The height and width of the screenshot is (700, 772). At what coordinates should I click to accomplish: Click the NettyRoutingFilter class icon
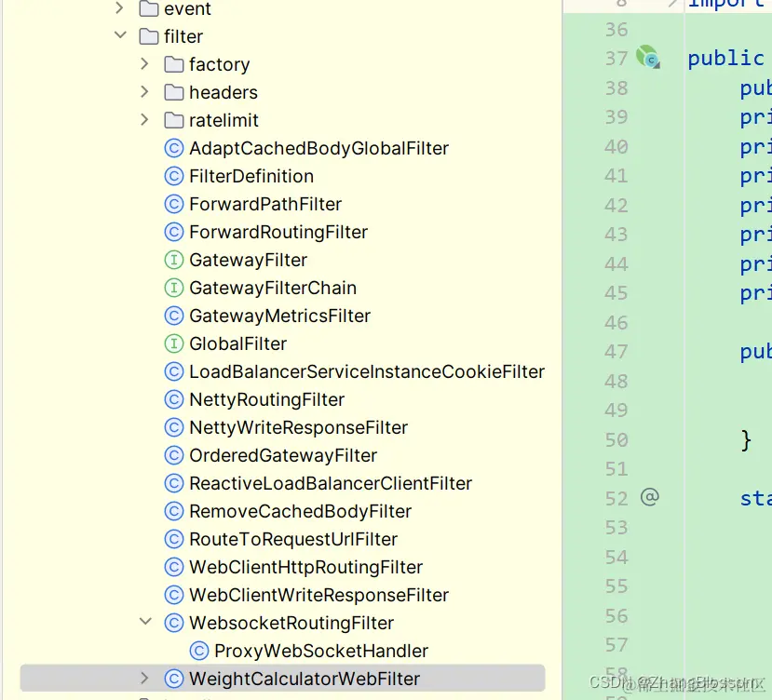point(174,399)
